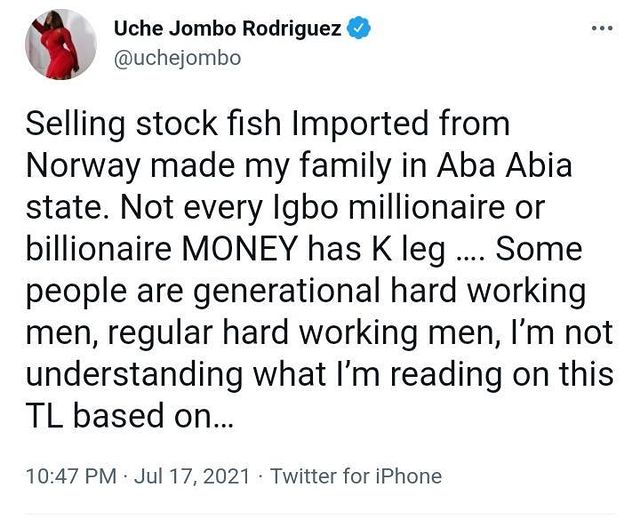The image size is (640, 519).
Task: Click the word Norway in the tweet
Action: click(x=94, y=165)
